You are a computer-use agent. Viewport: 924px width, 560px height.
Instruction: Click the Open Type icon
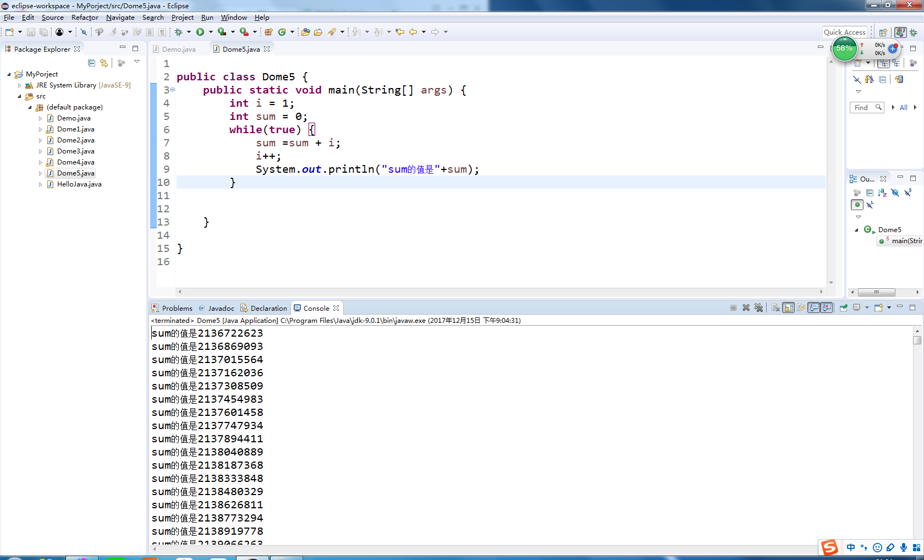point(305,32)
